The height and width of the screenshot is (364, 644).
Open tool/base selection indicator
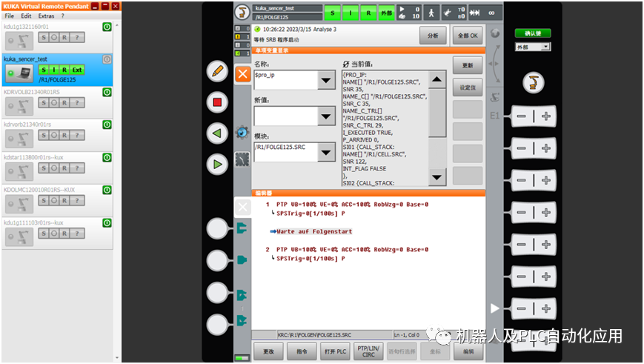coord(454,13)
